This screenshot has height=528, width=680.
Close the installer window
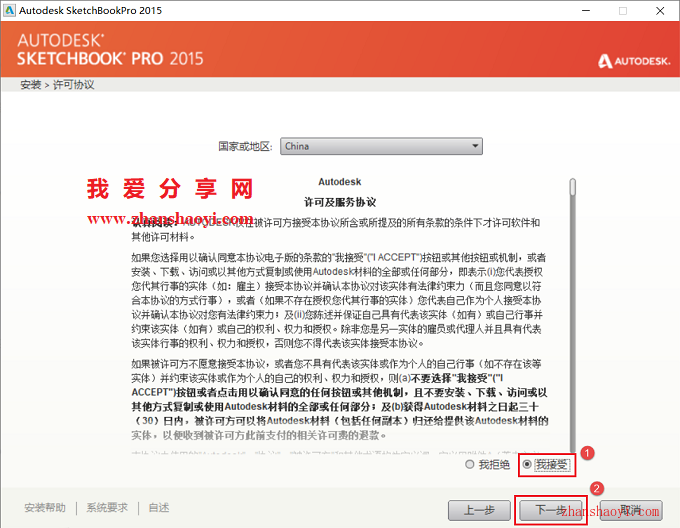660,10
